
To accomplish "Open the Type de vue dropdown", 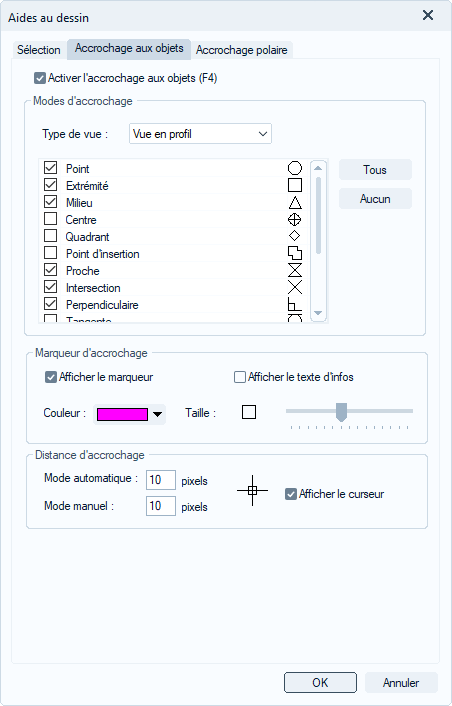I will 200,134.
